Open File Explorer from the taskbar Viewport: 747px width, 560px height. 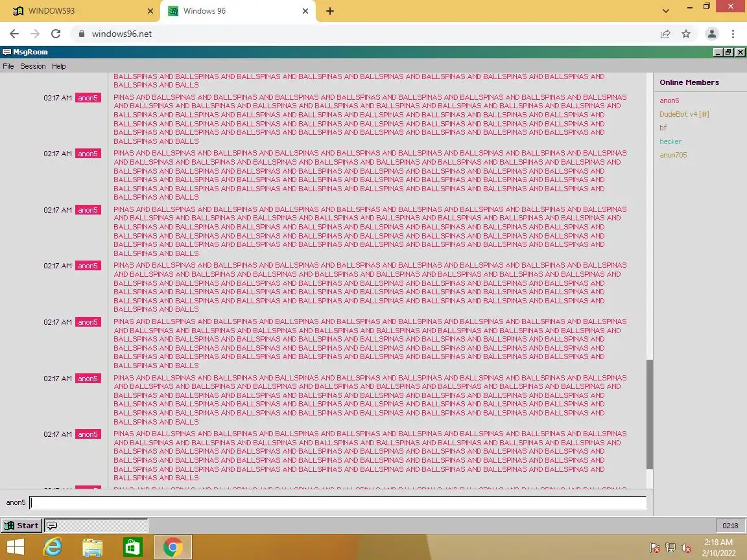(x=93, y=547)
